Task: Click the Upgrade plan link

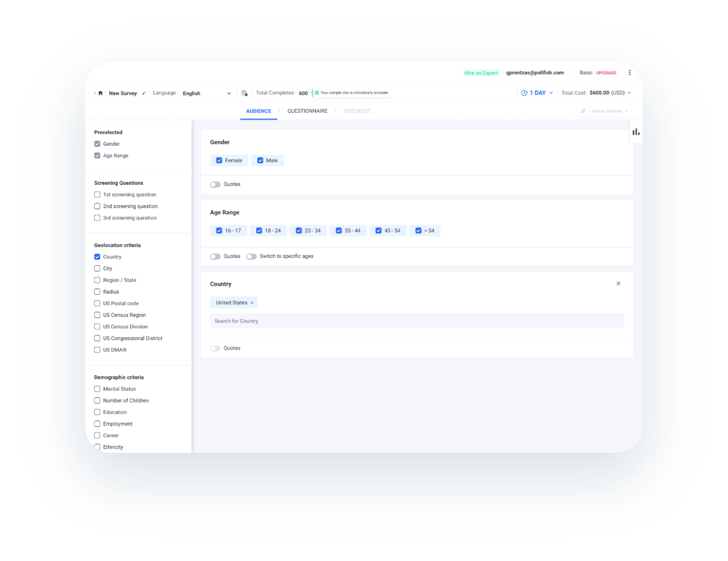Action: [606, 73]
